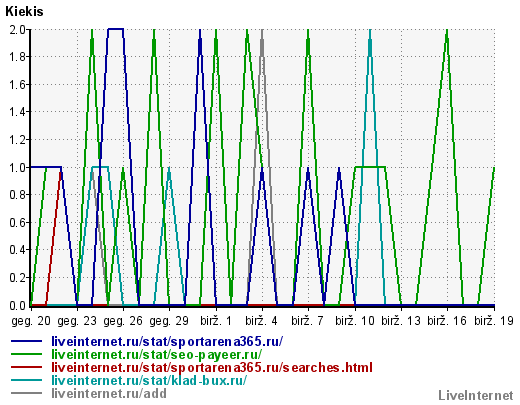Click the teal legend line swatch
Screen dimensions: 520x405
(26, 380)
